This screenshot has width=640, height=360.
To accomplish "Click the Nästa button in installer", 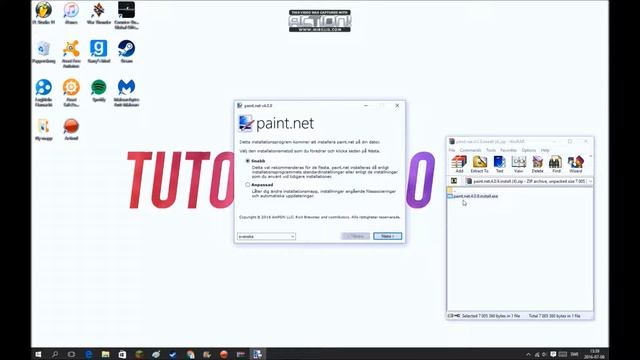I will click(x=387, y=236).
